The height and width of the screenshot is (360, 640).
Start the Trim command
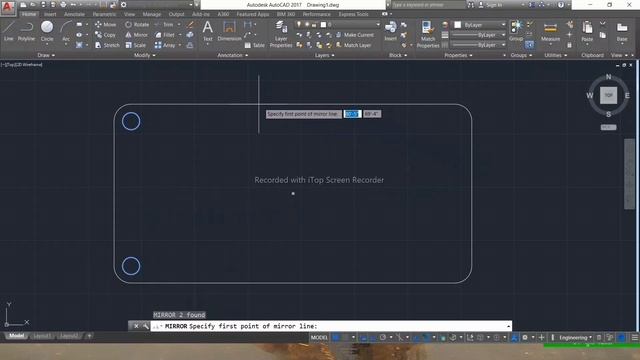point(164,24)
